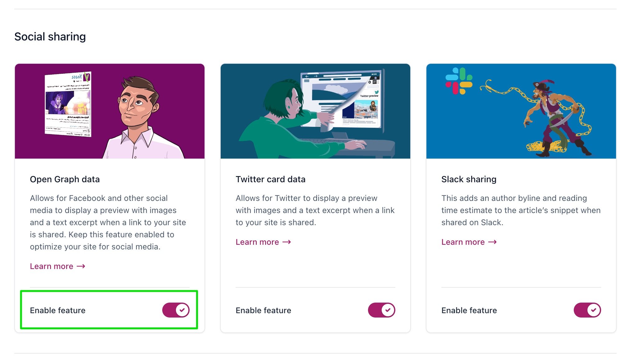Follow the Twitter card data Learn more link
Image resolution: width=644 pixels, height=362 pixels.
pyautogui.click(x=257, y=242)
